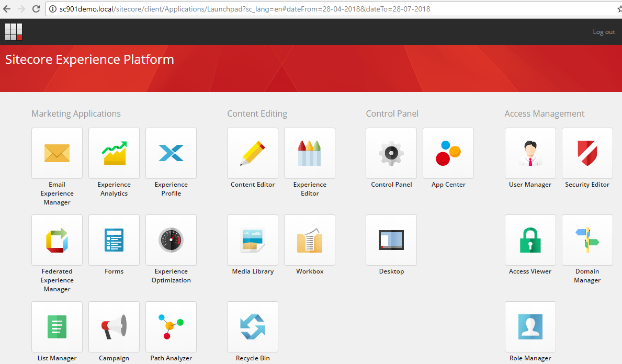This screenshot has height=364, width=622.
Task: Click the Content Editing heading
Action: [x=257, y=113]
